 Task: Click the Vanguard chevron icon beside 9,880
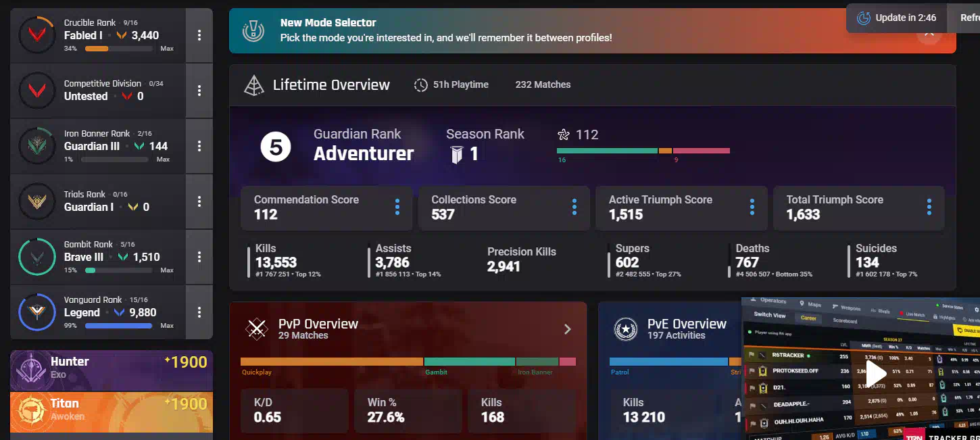[120, 312]
